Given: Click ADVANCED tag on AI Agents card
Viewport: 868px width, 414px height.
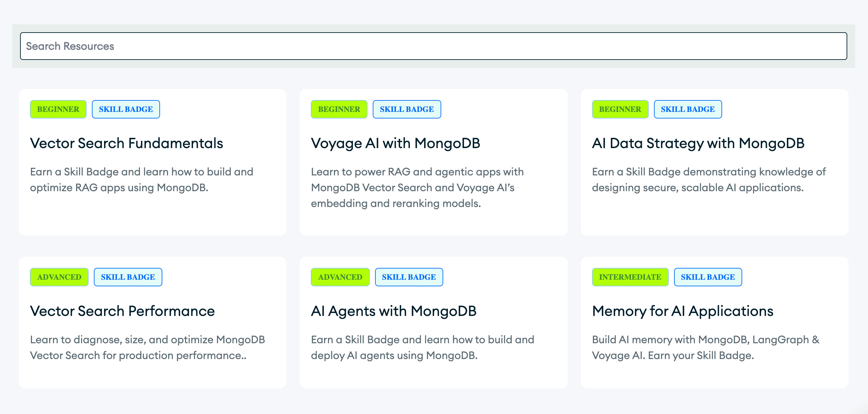Looking at the screenshot, I should point(340,277).
